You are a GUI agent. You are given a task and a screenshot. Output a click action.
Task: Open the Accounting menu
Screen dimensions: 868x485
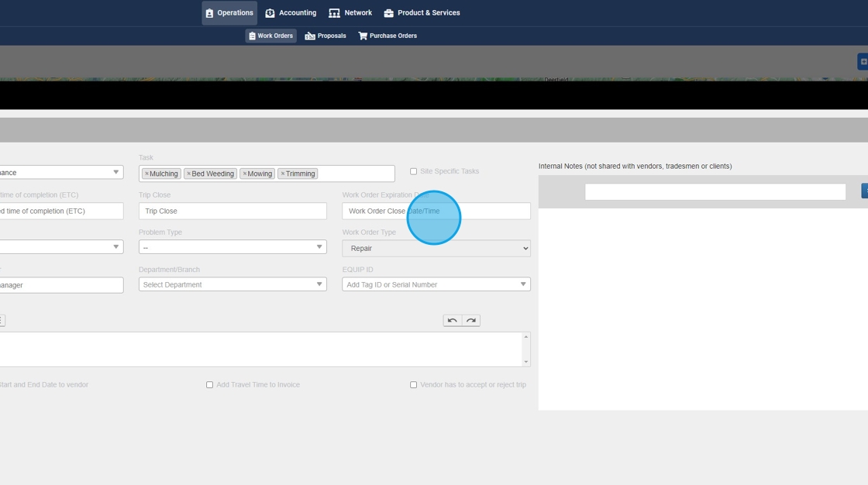(x=291, y=12)
